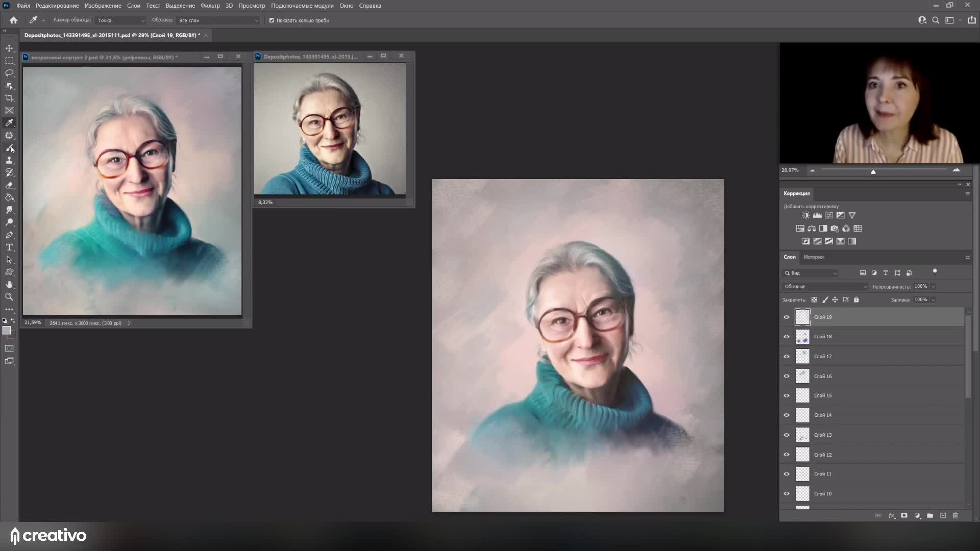Switch to the История tab
The image size is (980, 551).
pos(814,257)
